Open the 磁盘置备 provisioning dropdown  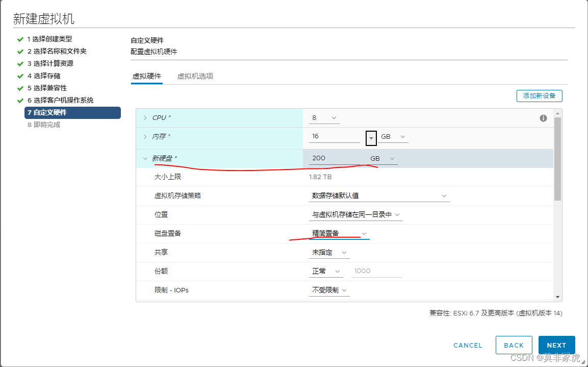click(x=339, y=233)
